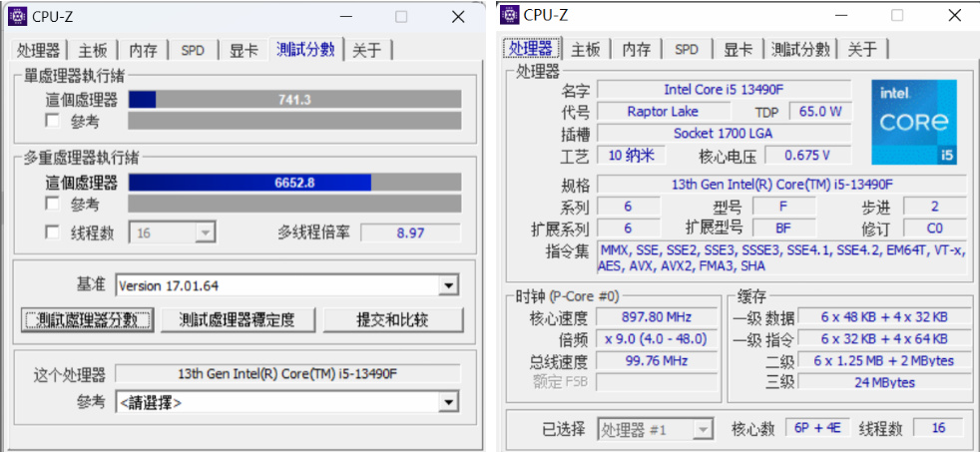This screenshot has width=980, height=452.
Task: Click CPU-Z app icon in left window title bar
Action: [x=18, y=16]
